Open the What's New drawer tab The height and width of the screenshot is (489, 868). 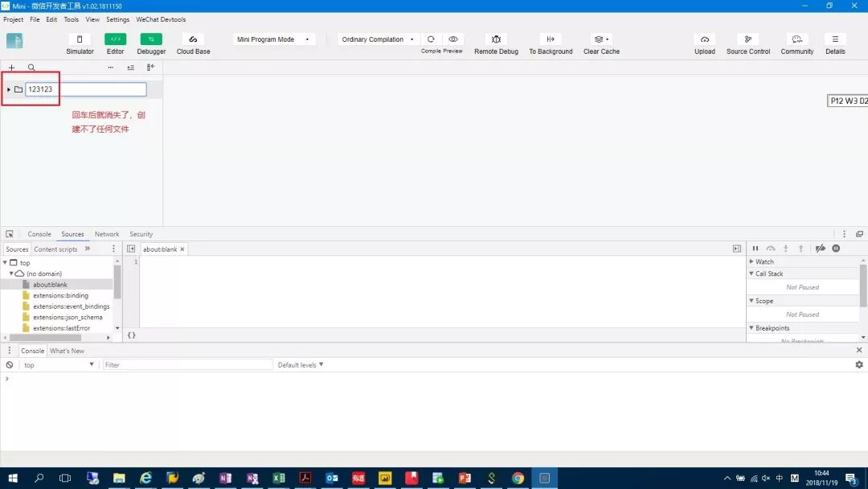[x=67, y=351]
